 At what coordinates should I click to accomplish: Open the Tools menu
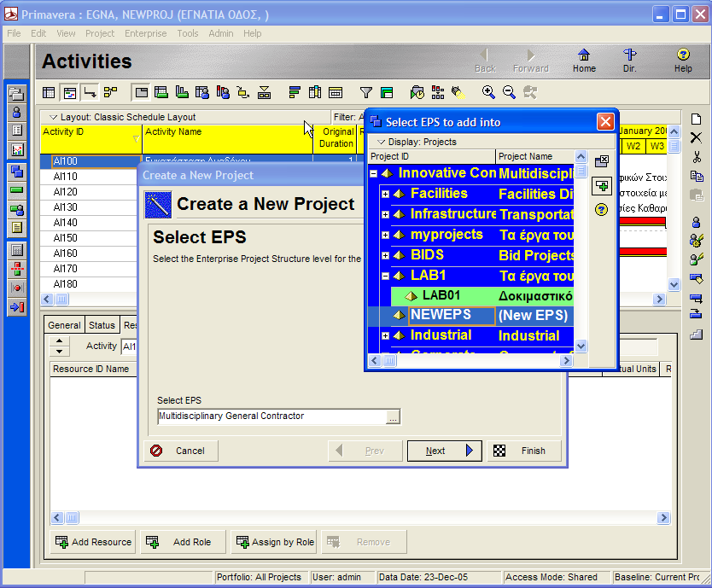coord(188,33)
